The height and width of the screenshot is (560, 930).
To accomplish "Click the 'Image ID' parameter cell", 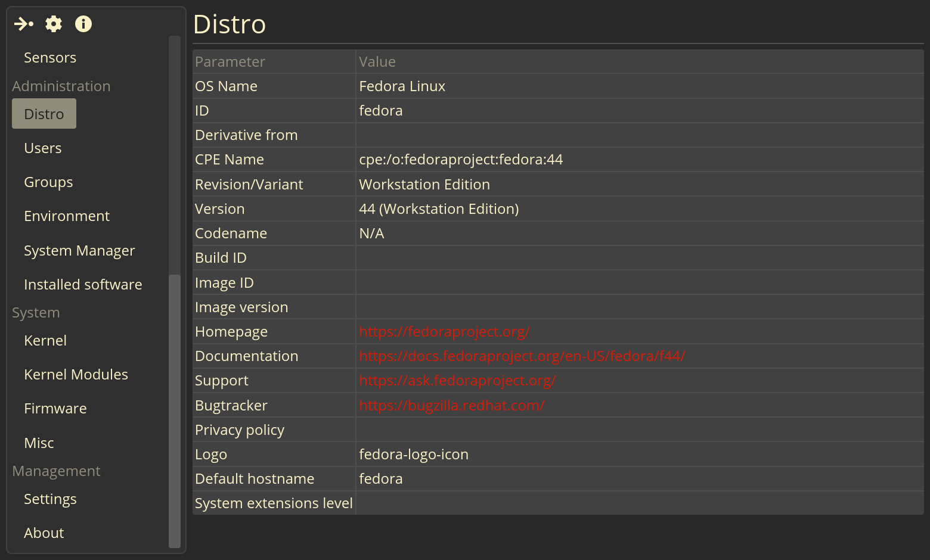I will [274, 283].
